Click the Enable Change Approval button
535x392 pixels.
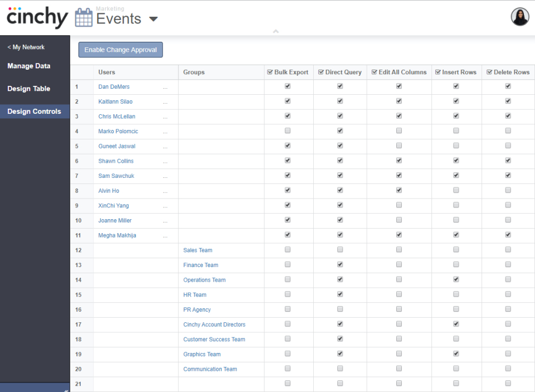click(120, 50)
